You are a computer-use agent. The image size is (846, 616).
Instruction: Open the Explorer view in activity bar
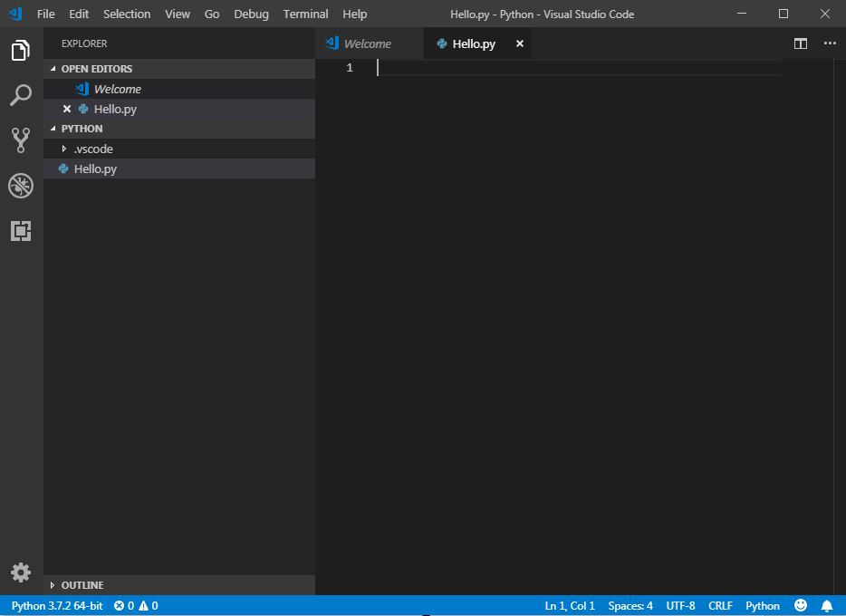21,50
